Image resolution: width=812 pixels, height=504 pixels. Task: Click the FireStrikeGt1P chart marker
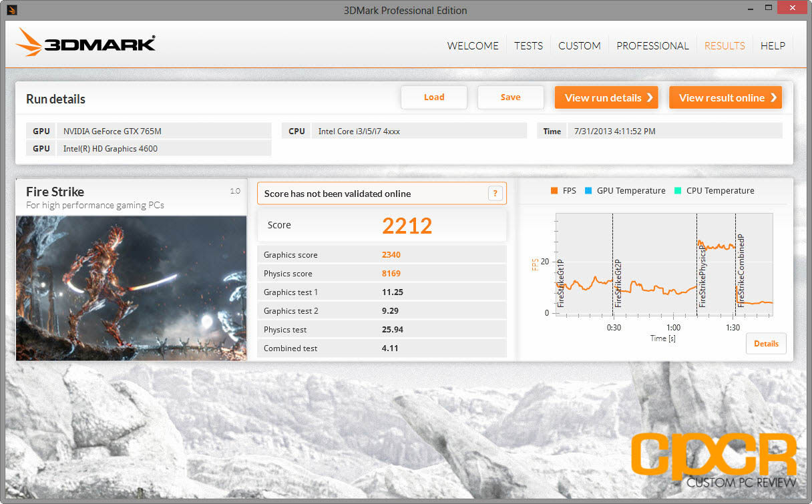click(560, 283)
